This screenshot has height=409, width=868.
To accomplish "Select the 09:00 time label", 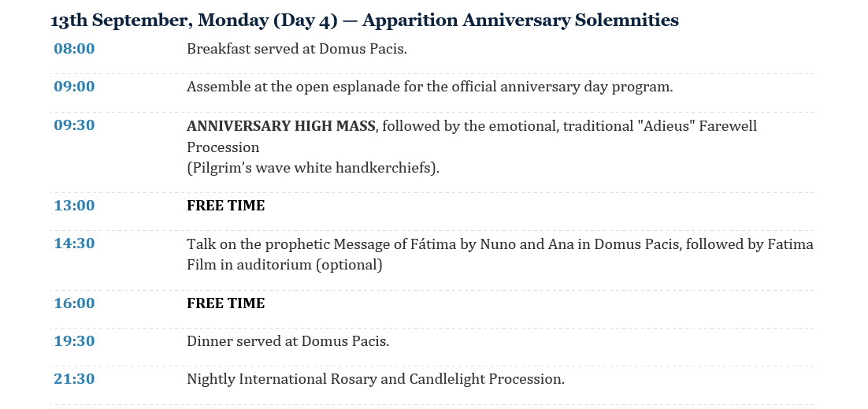I will pyautogui.click(x=74, y=87).
